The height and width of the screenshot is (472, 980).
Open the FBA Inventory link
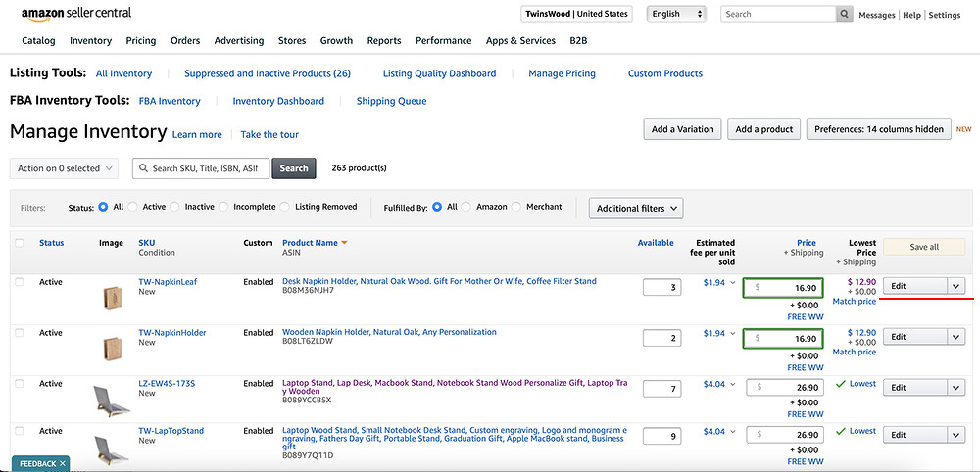[x=170, y=101]
